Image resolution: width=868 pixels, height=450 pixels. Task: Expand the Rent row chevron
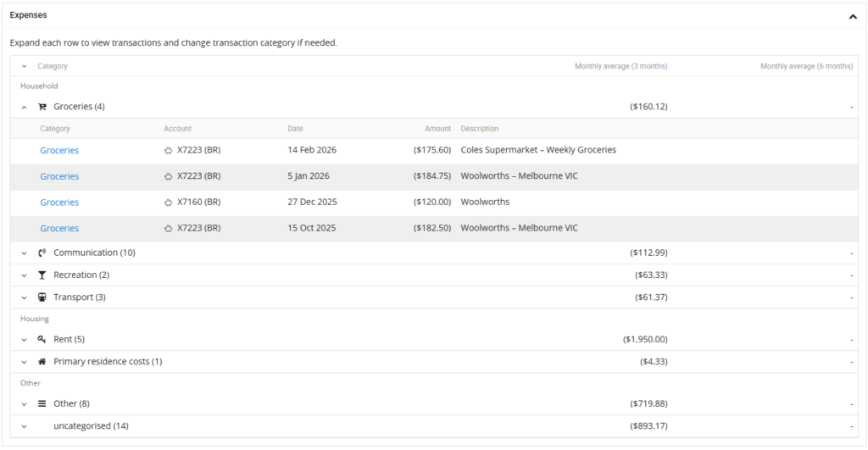coord(25,340)
